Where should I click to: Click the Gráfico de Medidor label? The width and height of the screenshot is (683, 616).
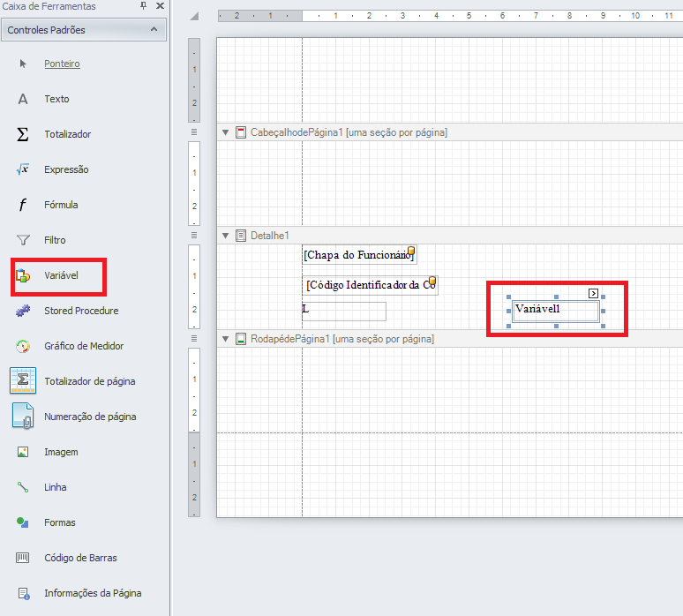click(x=84, y=346)
